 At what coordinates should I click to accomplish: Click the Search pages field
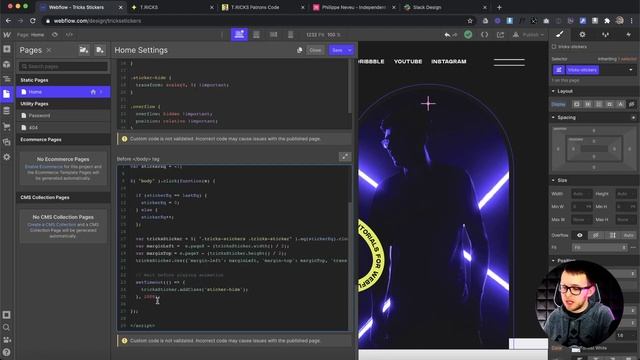click(x=63, y=66)
